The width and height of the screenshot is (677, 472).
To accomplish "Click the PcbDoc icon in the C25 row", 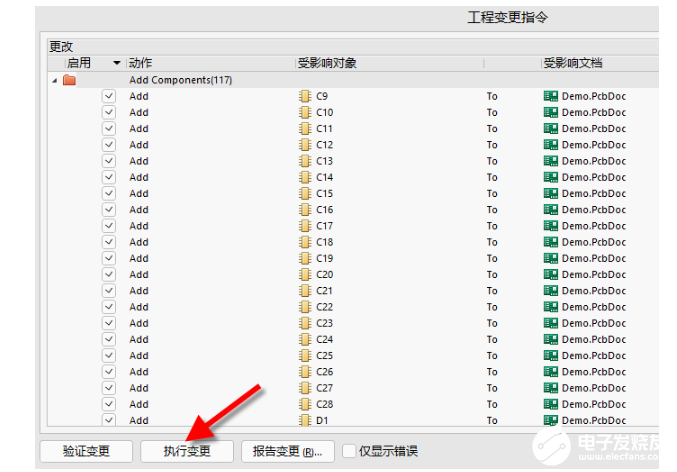I will pyautogui.click(x=550, y=355).
